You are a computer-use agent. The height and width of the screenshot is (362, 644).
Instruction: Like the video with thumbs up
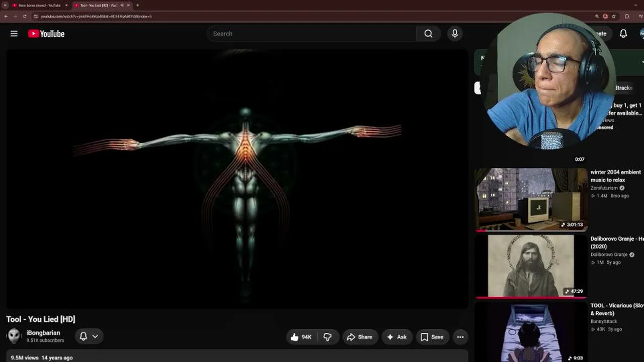coord(301,337)
